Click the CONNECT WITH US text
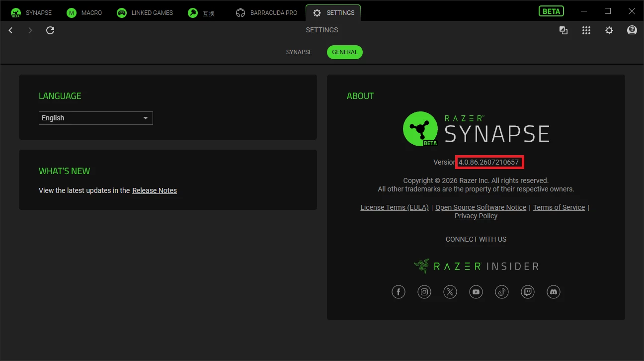 (x=476, y=239)
